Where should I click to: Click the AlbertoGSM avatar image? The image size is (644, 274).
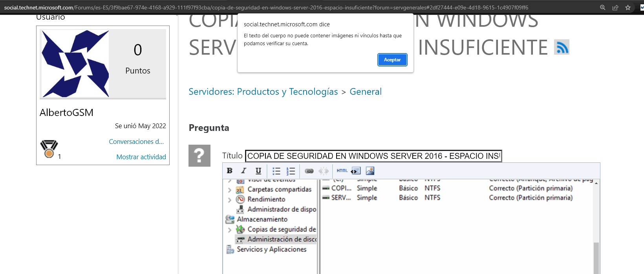[75, 64]
